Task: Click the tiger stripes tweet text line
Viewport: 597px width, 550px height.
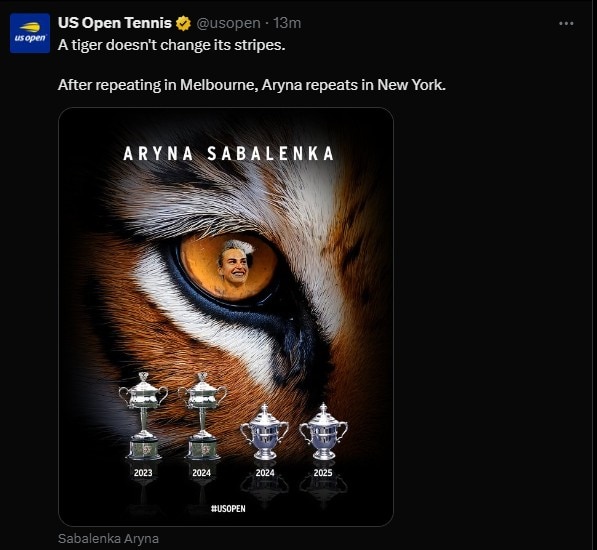Action: coord(171,45)
